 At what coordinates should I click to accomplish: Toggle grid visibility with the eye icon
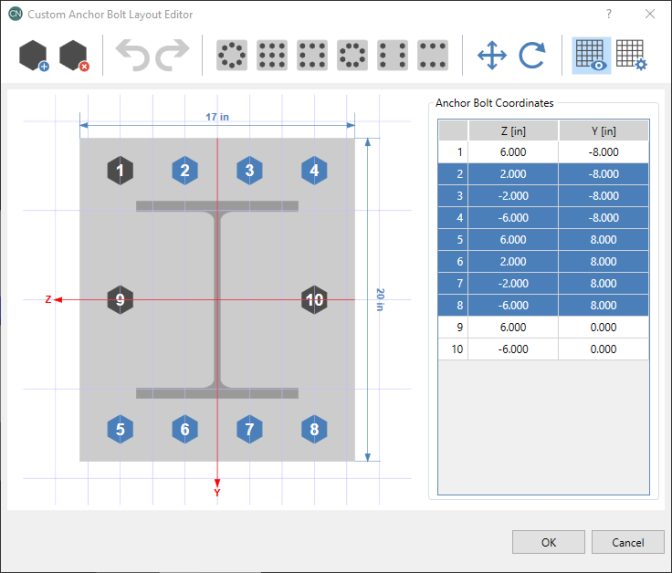(x=592, y=56)
